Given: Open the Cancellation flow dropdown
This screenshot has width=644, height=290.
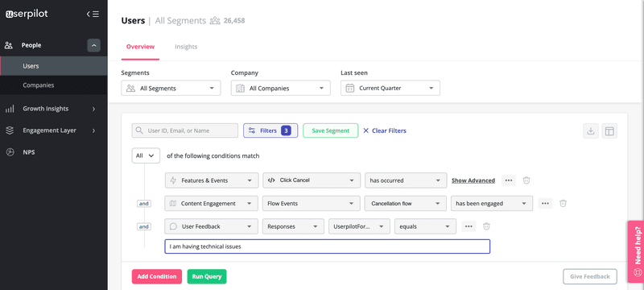Looking at the screenshot, I should 406,203.
